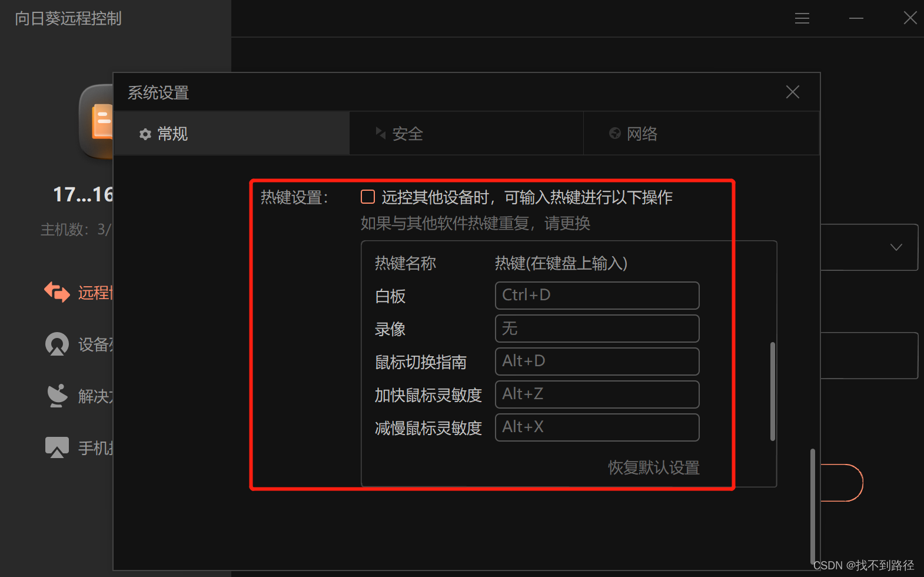Click the hotkey list inner scrollbar
Image resolution: width=924 pixels, height=577 pixels.
[x=772, y=392]
